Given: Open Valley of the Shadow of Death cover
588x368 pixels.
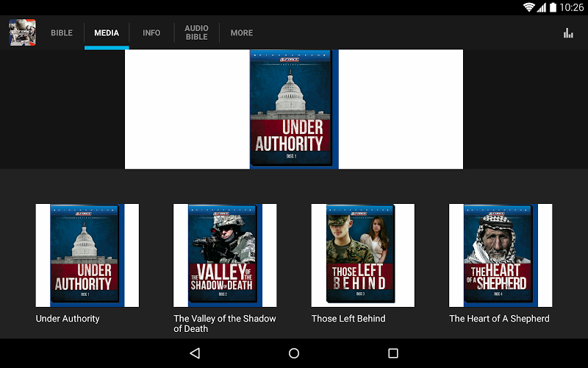Looking at the screenshot, I should [x=225, y=255].
